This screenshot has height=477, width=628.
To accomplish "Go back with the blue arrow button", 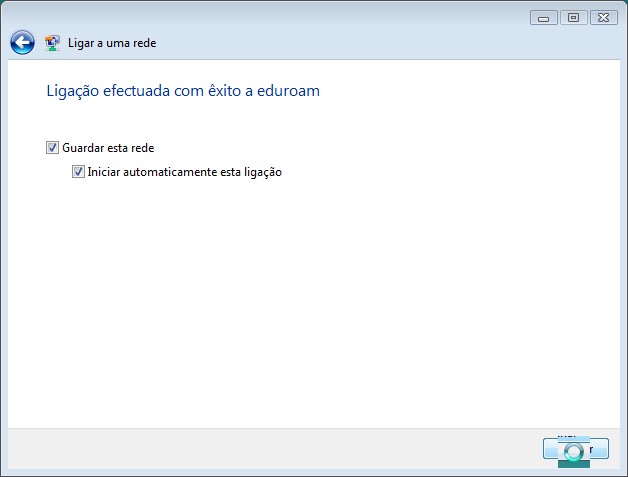I will [22, 42].
